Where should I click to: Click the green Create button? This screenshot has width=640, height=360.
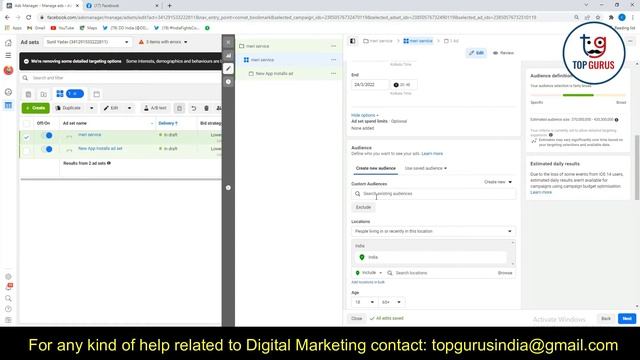tap(36, 108)
